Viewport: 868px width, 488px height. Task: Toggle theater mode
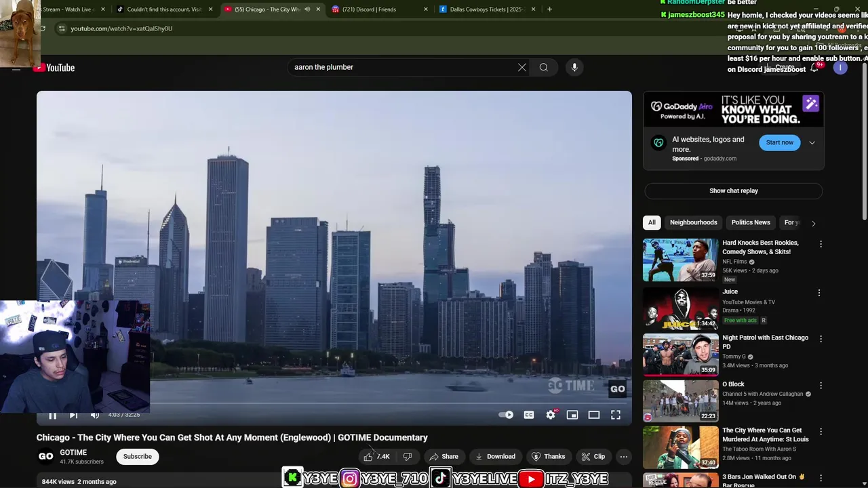594,415
